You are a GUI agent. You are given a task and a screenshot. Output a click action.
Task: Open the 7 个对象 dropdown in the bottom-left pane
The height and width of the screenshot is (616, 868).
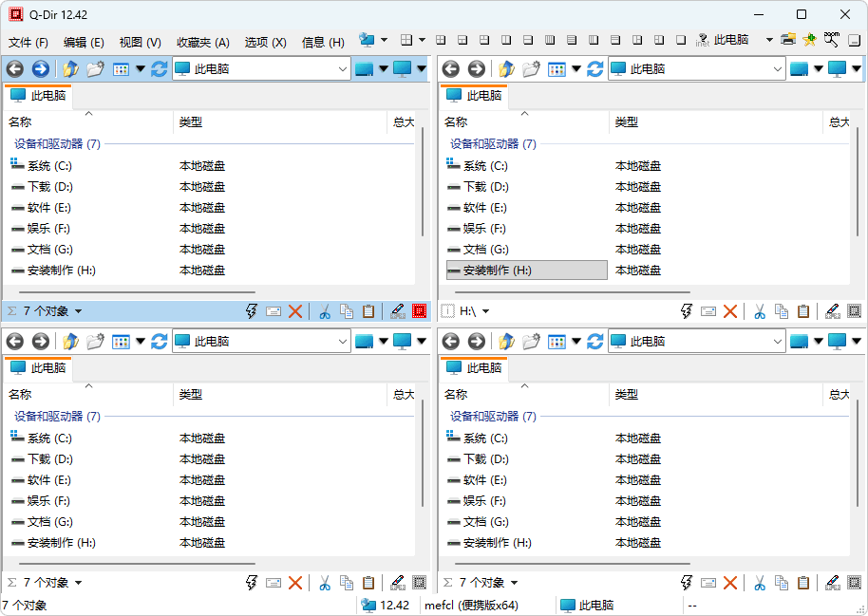click(78, 583)
